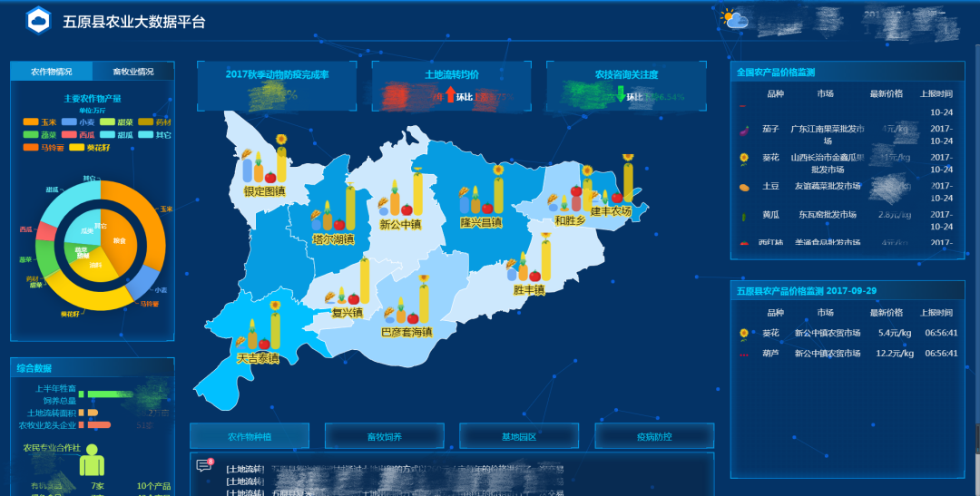
Task: Click the wheat icon at 银定图镇
Action: pyautogui.click(x=246, y=153)
